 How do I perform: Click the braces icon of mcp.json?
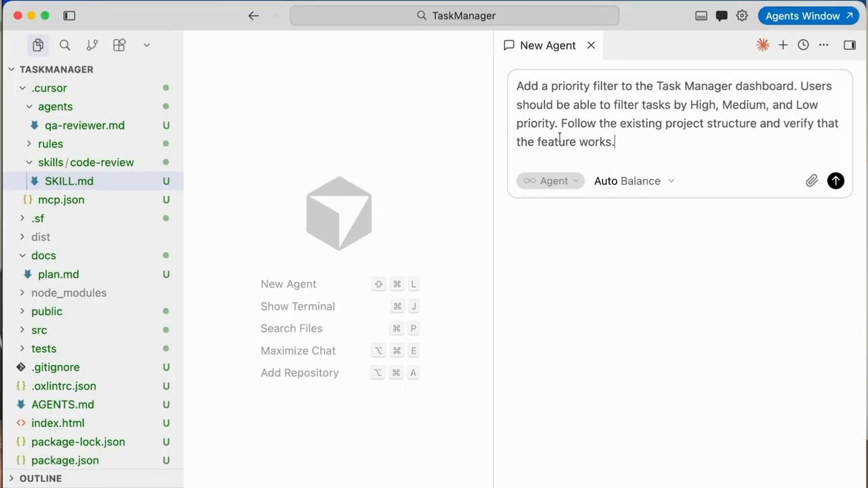[x=28, y=200]
